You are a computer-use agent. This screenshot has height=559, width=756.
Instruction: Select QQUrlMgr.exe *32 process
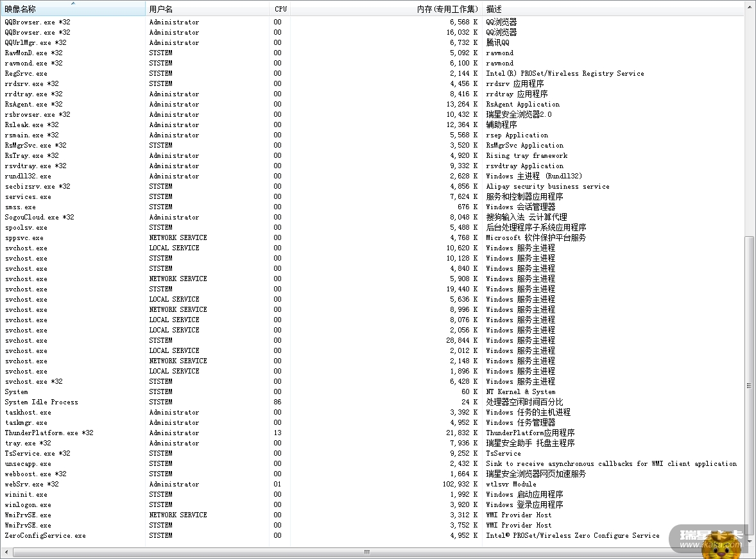point(372,42)
